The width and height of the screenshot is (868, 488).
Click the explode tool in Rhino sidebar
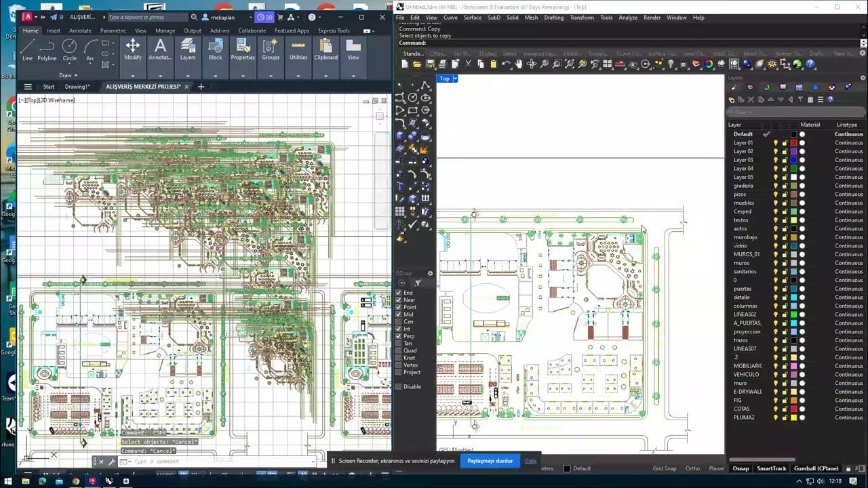tap(425, 148)
